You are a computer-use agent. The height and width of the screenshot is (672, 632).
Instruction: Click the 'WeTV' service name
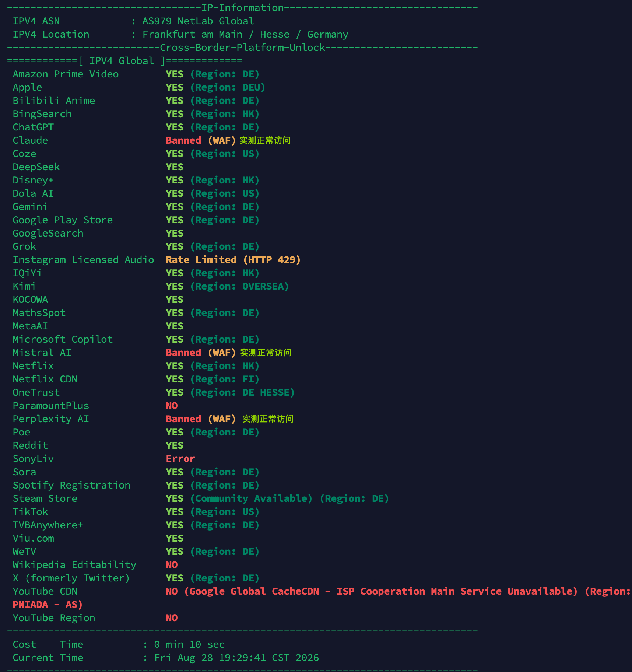[x=24, y=552]
